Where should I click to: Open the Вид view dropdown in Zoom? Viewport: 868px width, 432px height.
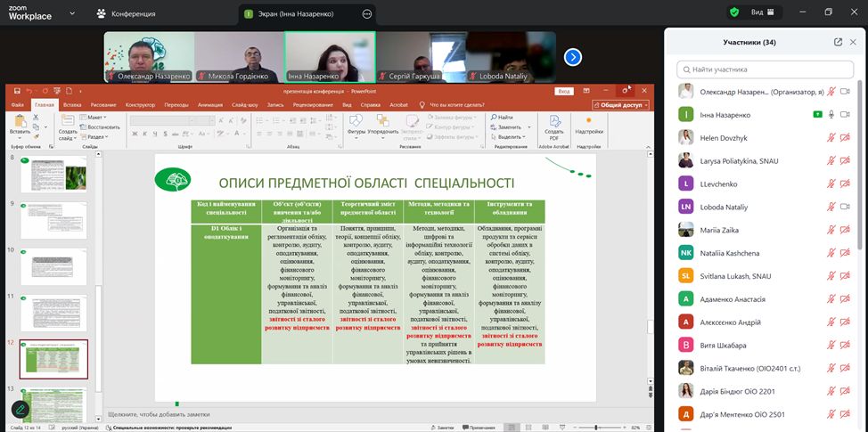tap(762, 12)
